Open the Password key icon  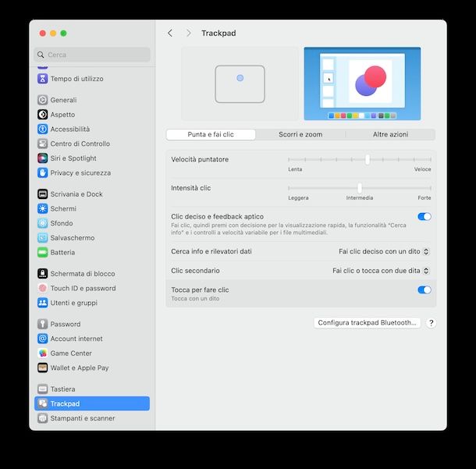(x=42, y=324)
